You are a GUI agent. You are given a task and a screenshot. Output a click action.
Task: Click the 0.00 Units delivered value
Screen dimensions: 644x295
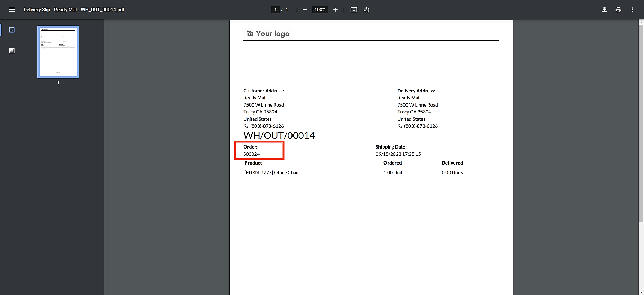pos(452,172)
